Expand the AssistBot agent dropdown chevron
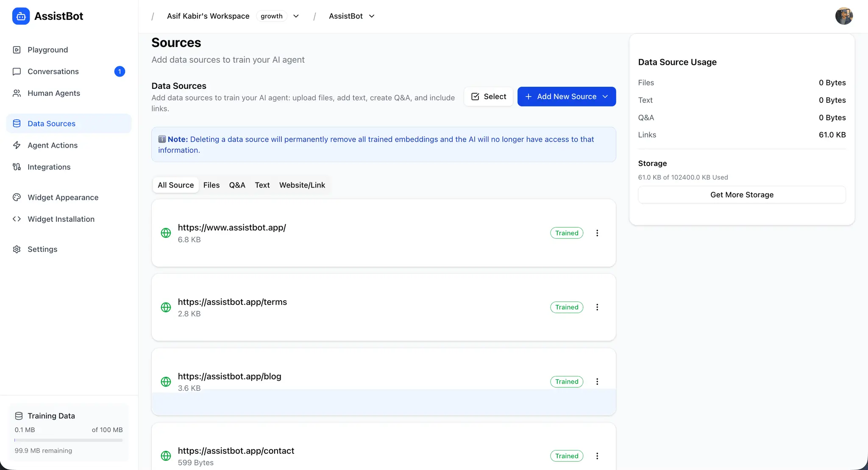Image resolution: width=868 pixels, height=470 pixels. click(372, 16)
